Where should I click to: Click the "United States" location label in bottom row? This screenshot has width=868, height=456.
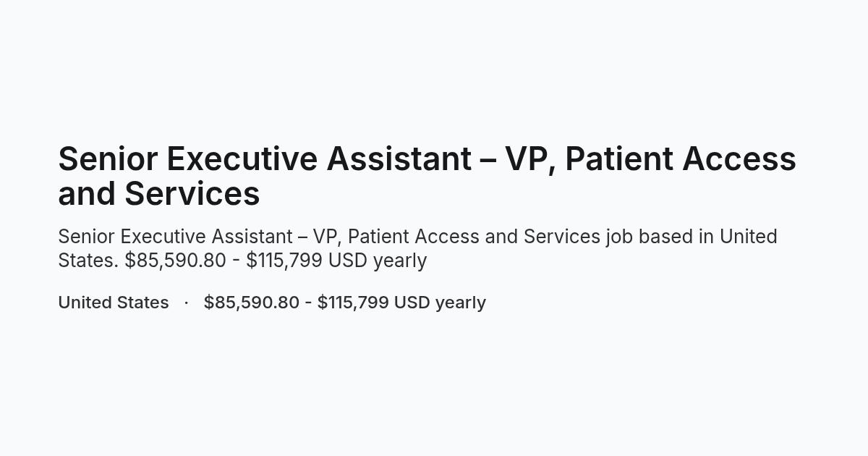[114, 302]
